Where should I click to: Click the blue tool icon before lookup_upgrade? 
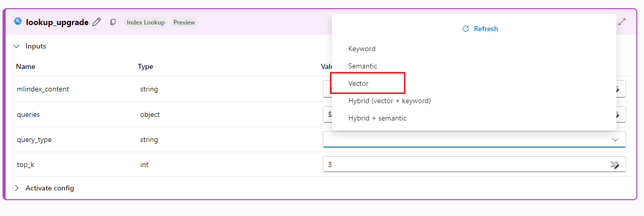(18, 21)
